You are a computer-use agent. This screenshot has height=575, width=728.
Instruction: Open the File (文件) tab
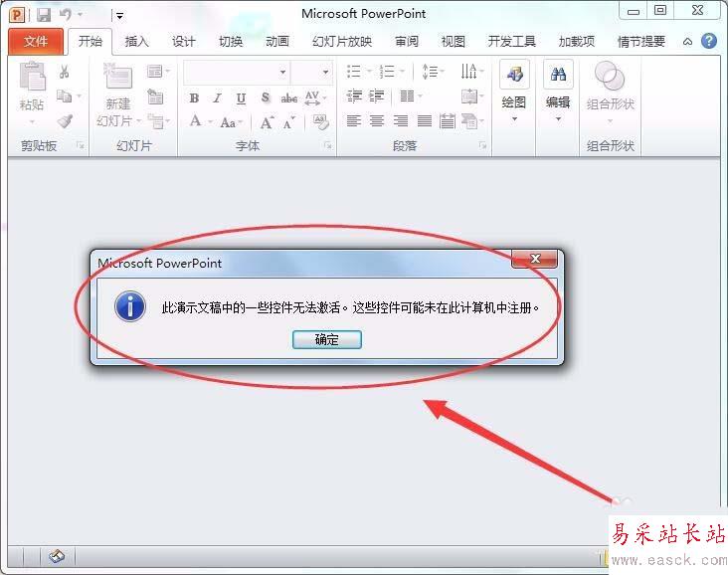click(36, 42)
